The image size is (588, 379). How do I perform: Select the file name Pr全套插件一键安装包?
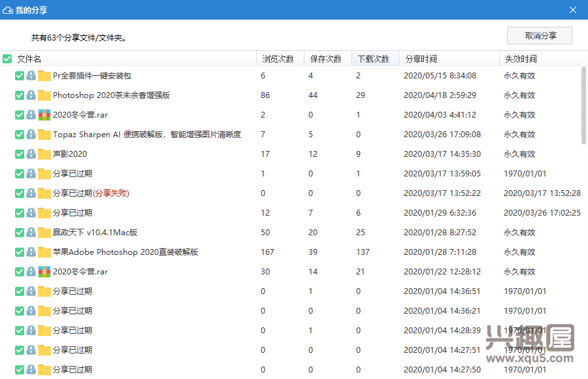(92, 76)
